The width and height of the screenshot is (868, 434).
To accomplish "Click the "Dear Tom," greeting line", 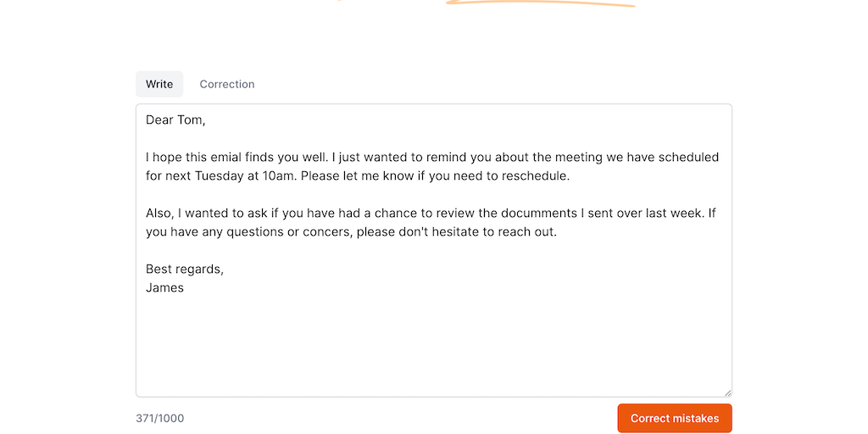I will point(175,120).
